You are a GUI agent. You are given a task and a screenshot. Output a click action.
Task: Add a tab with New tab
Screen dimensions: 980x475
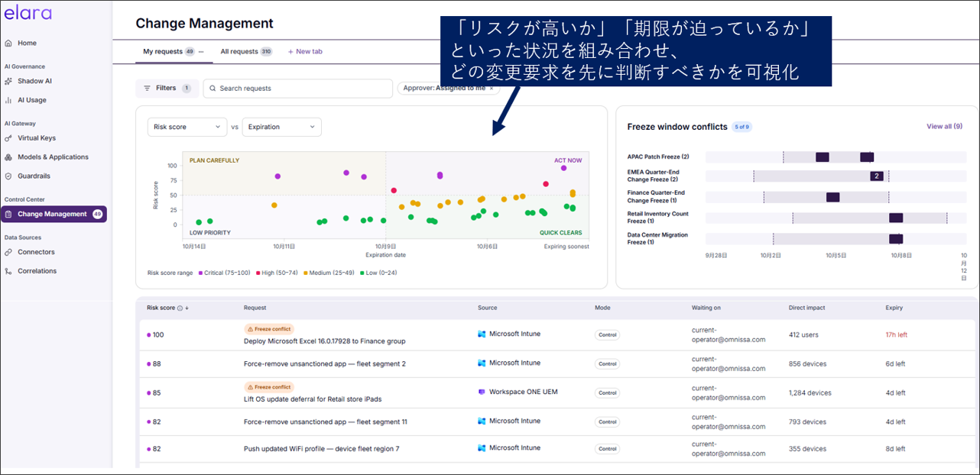(305, 52)
